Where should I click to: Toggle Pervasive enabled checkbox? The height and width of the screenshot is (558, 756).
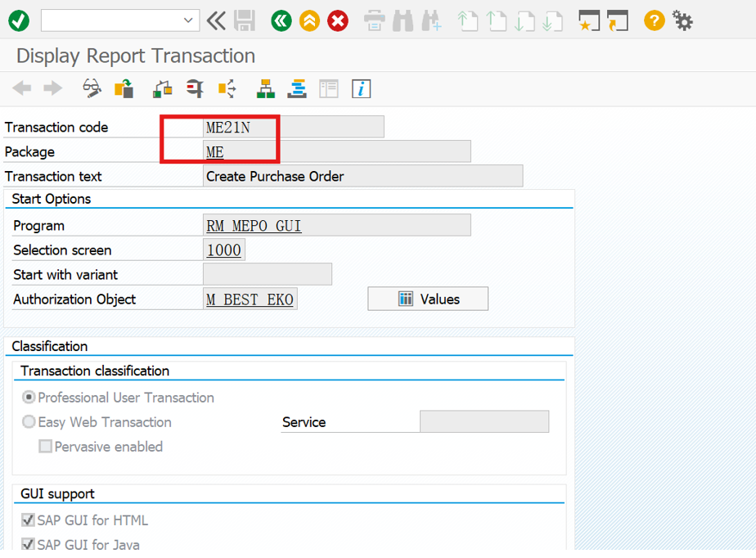click(45, 446)
